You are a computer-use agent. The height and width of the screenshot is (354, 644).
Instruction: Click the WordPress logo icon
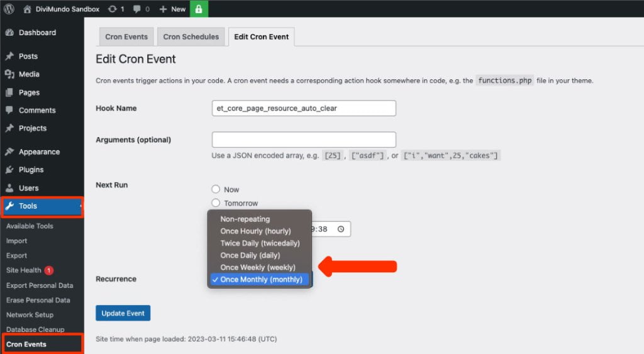tap(9, 9)
